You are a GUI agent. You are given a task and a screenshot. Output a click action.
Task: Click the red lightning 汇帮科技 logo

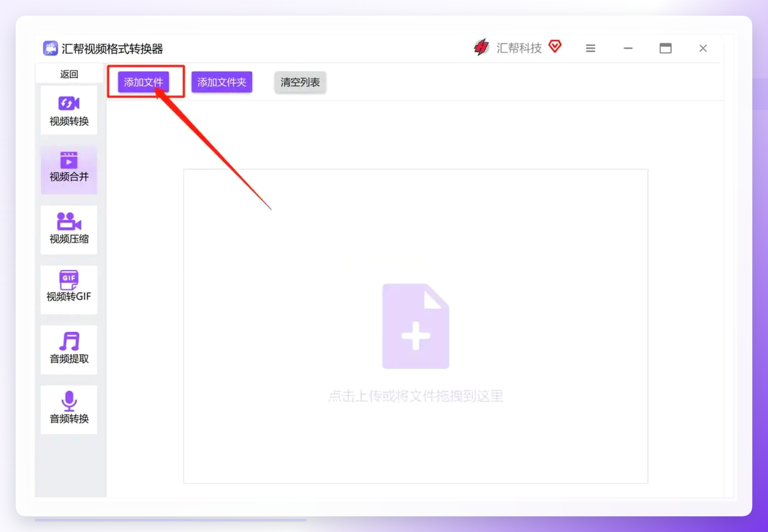point(481,48)
